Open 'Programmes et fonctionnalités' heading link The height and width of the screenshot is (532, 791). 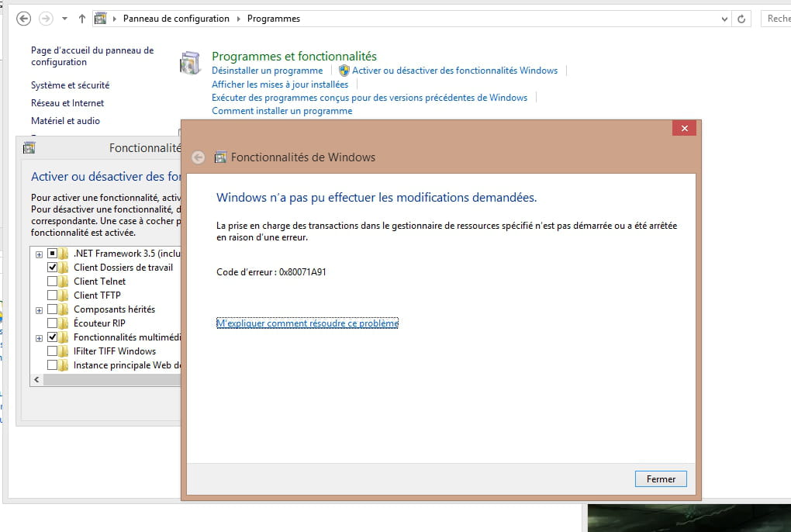tap(294, 56)
